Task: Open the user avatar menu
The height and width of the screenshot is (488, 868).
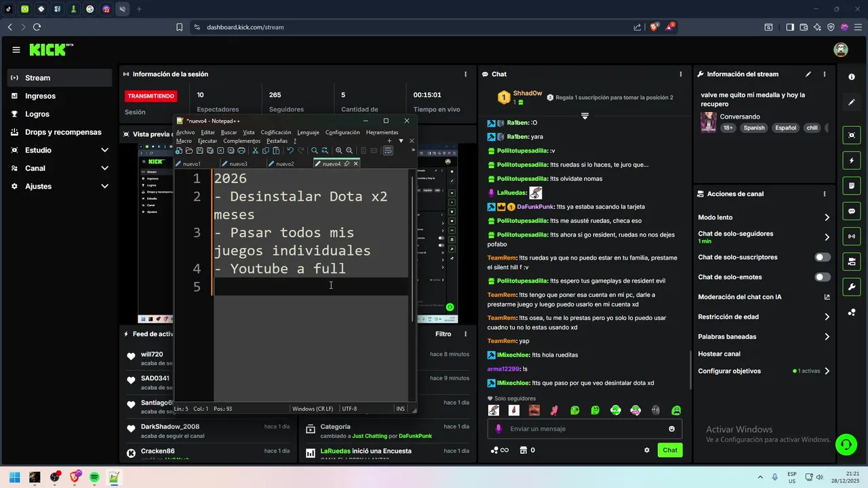Action: [841, 49]
